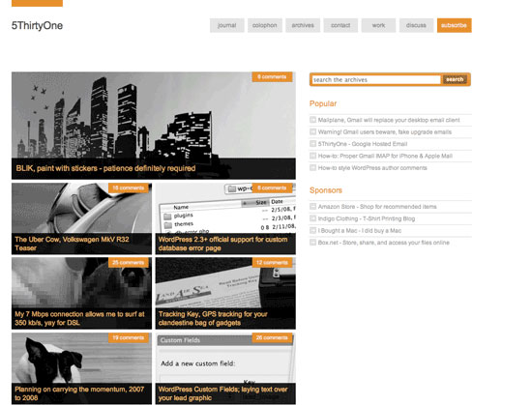Open the comments badge on BLIK post
This screenshot has width=532, height=405.
pos(272,77)
